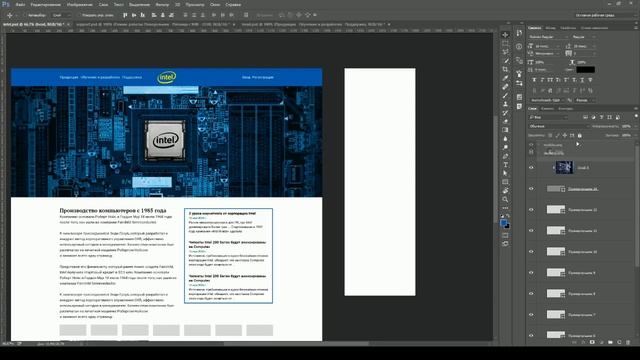The image size is (640, 360).
Task: Switch to the Абзац panel tab
Action: tap(550, 28)
